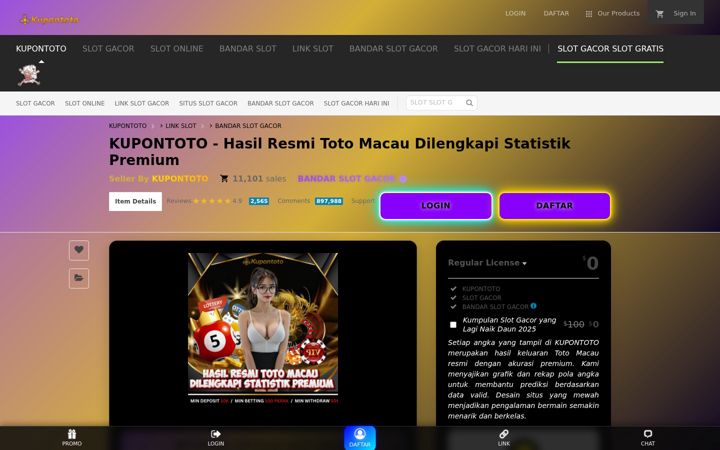Screen dimensions: 720x450
Task: Click the seller name KUPONTOTO
Action: click(180, 179)
